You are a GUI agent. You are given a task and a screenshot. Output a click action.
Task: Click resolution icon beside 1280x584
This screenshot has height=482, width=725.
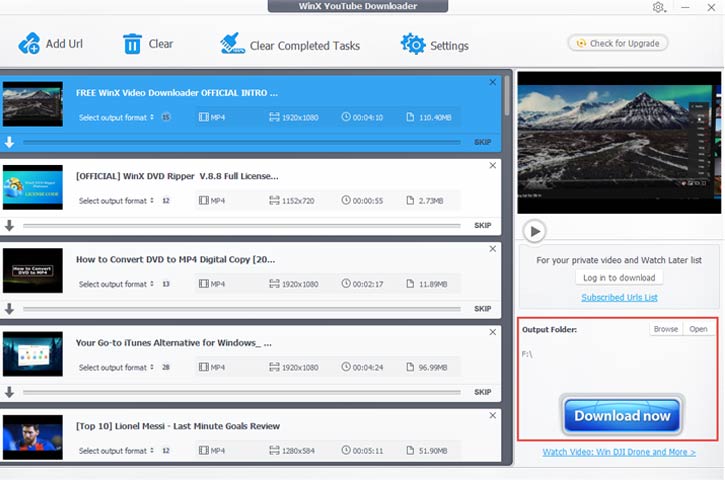274,450
